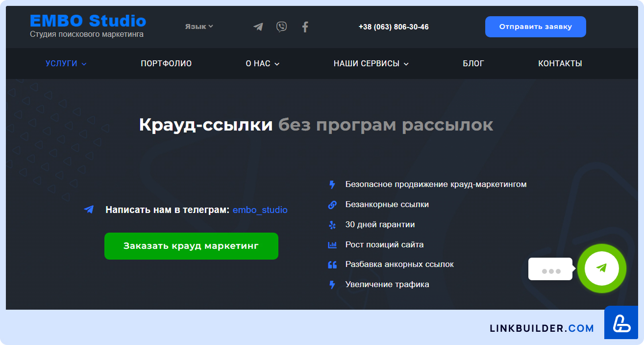Navigate to КОНТАКТЫ in the menu

(x=560, y=64)
